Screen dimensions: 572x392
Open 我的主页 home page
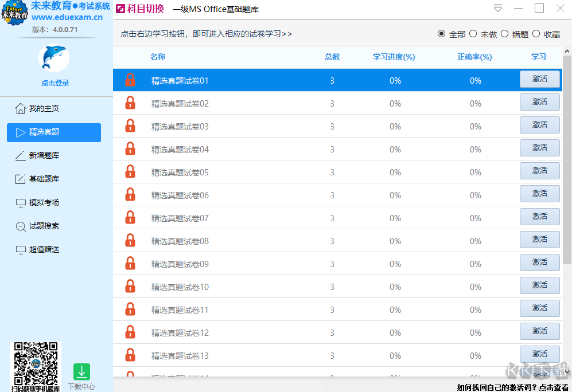[x=43, y=108]
